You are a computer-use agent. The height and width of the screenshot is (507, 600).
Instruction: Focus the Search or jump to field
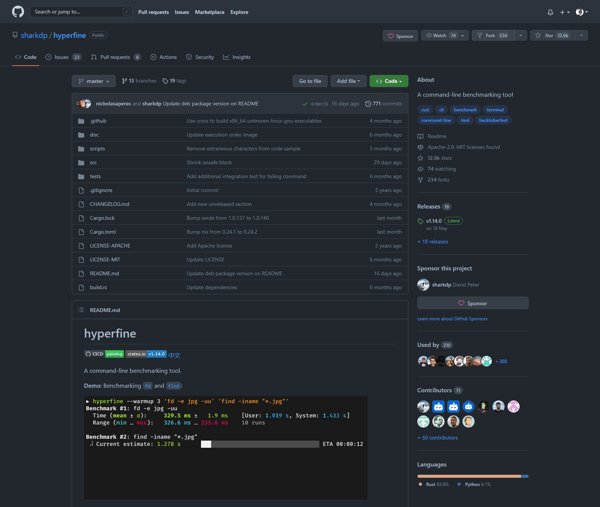click(81, 12)
